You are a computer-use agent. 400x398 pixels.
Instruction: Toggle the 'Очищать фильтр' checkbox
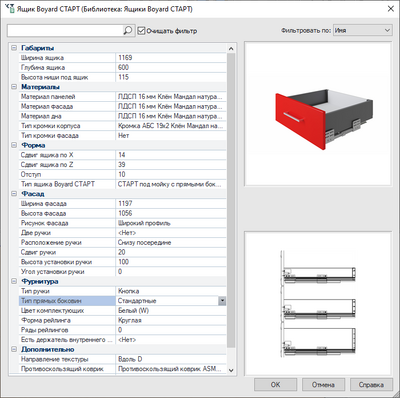[x=141, y=31]
